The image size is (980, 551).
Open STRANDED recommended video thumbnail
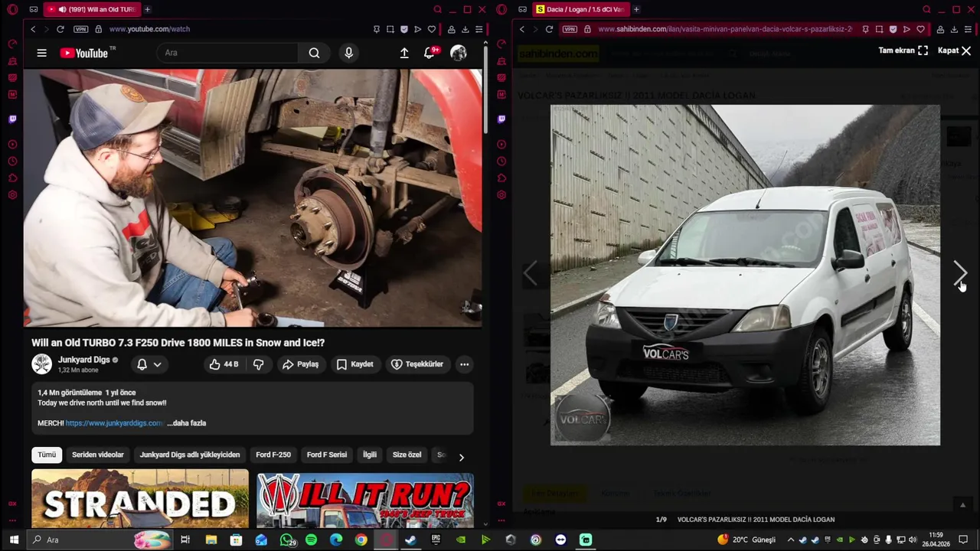[140, 498]
